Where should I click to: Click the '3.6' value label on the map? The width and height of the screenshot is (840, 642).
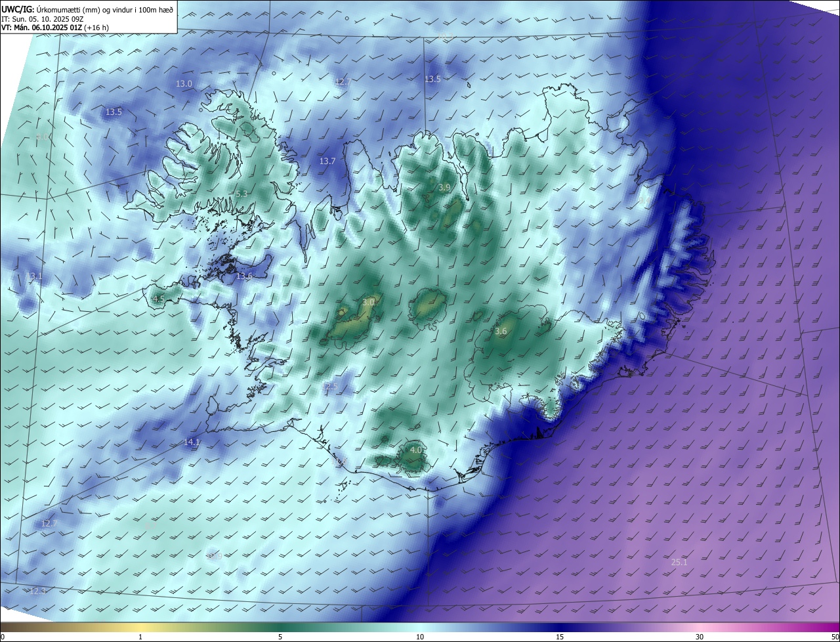[501, 332]
